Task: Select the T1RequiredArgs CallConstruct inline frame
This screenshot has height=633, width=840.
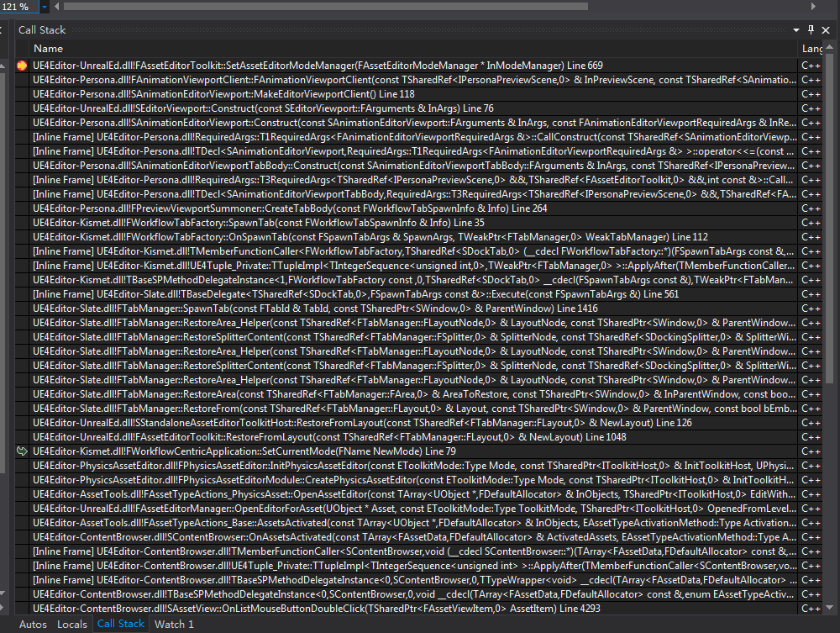Action: pos(414,137)
